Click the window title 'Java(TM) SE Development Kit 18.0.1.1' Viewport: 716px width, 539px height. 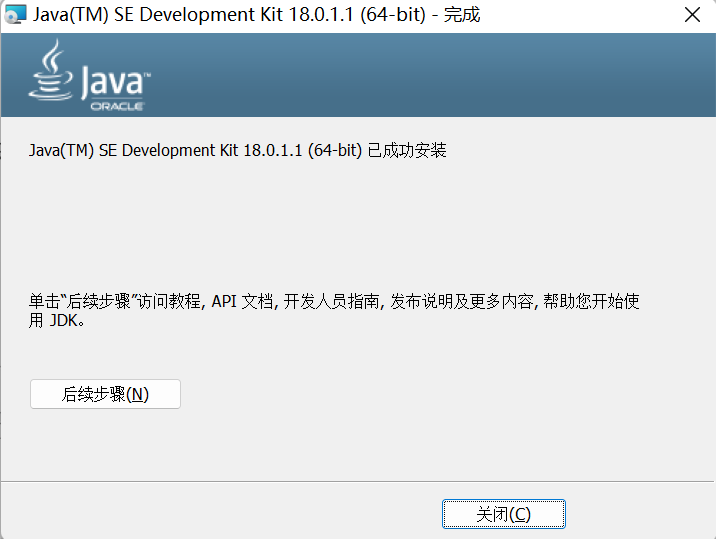pyautogui.click(x=256, y=15)
